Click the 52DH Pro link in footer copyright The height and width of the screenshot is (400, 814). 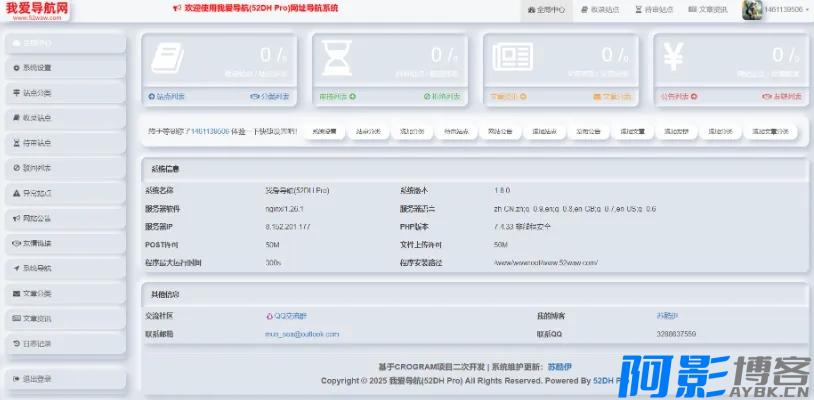pyautogui.click(x=609, y=381)
